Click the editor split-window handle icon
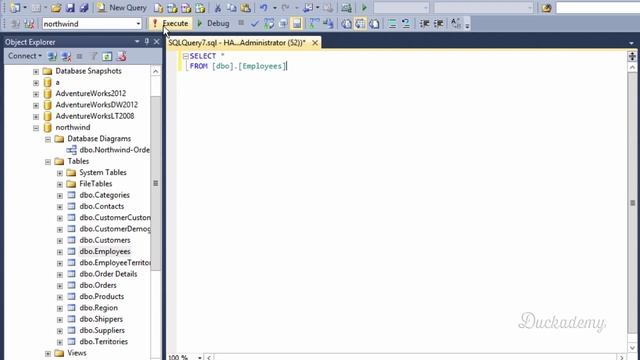 click(x=632, y=56)
